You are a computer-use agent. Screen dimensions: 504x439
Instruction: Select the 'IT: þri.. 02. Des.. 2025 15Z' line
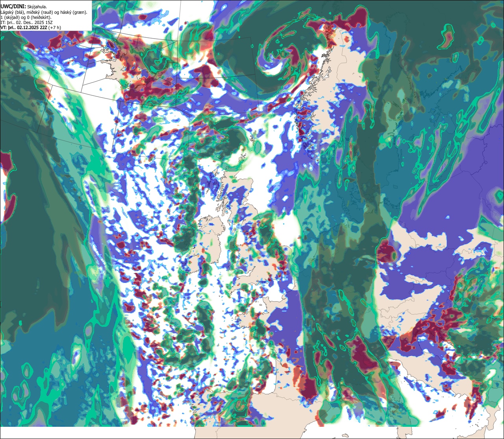[26, 22]
